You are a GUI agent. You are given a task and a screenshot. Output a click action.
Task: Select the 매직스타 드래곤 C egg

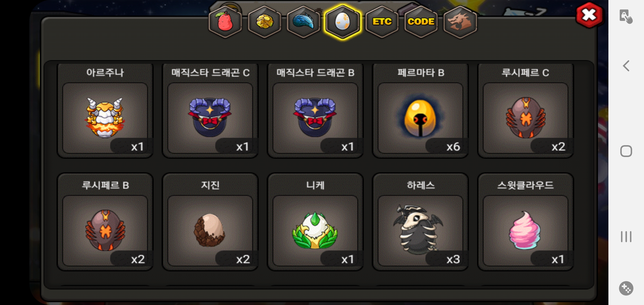pyautogui.click(x=210, y=111)
